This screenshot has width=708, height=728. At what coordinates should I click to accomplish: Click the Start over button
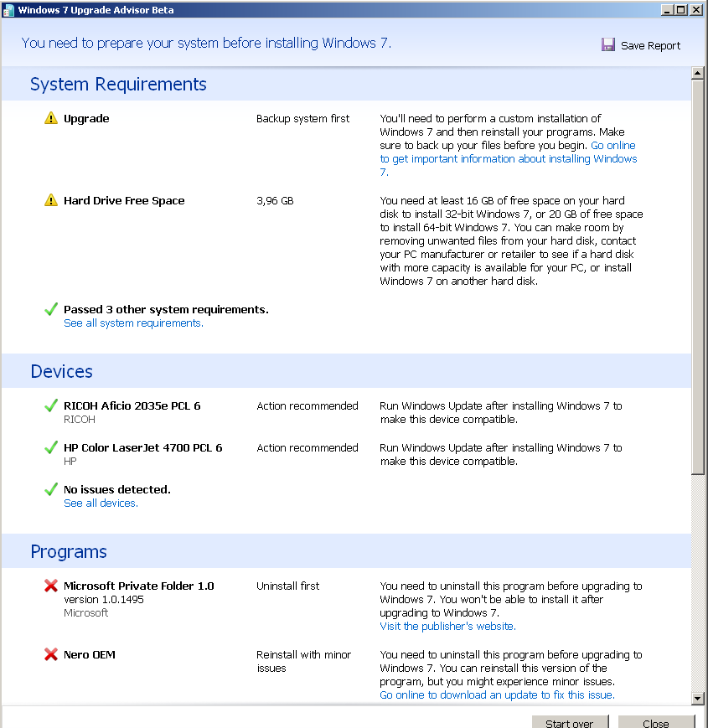[x=570, y=722]
